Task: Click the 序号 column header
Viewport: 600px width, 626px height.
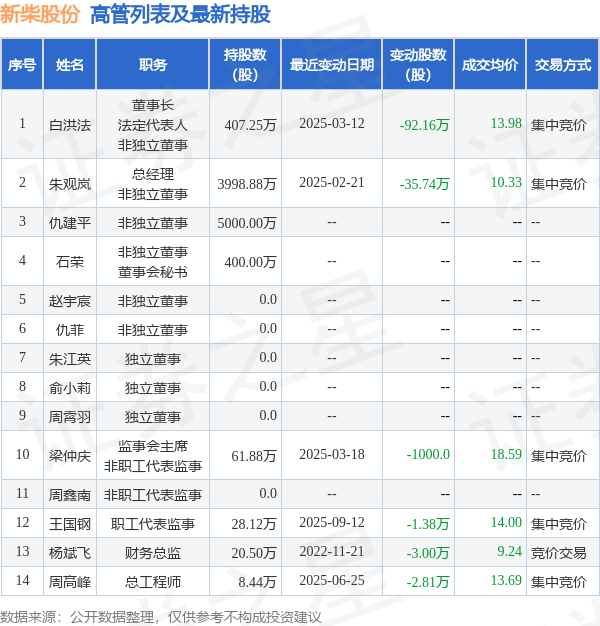Action: coord(22,64)
